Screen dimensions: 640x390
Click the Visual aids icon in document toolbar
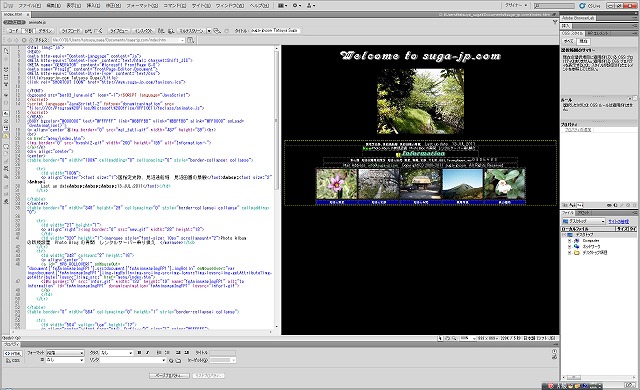(217, 31)
